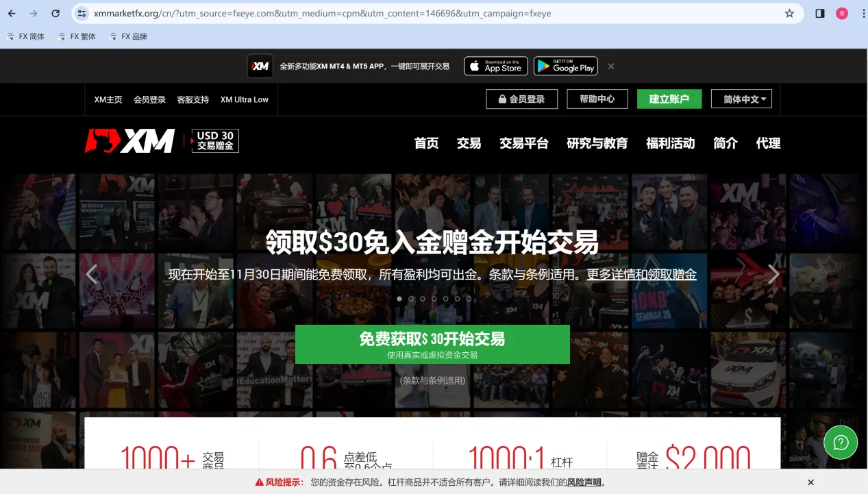This screenshot has width=868, height=494.
Task: Click the 会员登录 button with lock icon
Action: click(521, 99)
